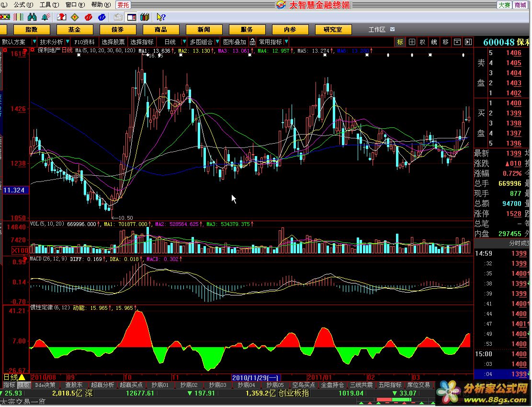The width and height of the screenshot is (532, 407).
Task: Open the books library icon
Action: tap(145, 17)
